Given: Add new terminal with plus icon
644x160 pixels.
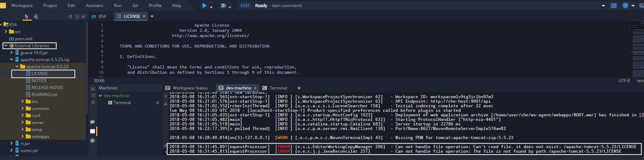Looking at the screenshot, I should click(299, 88).
